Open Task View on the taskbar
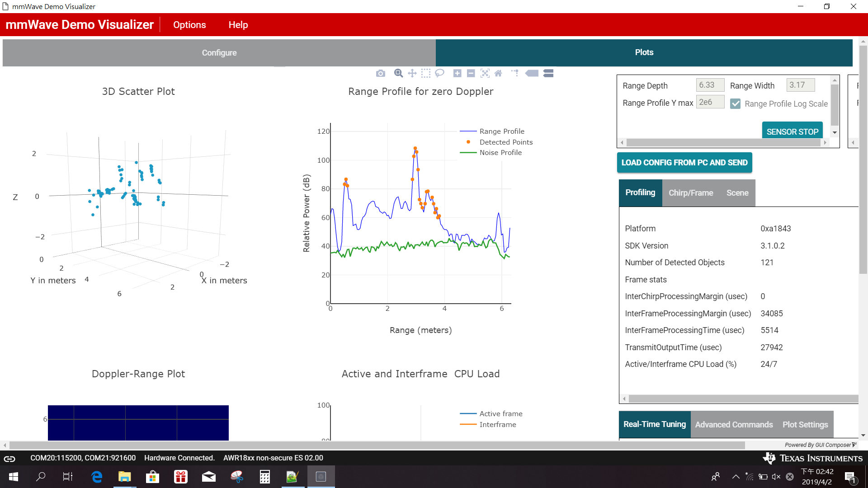 click(x=68, y=477)
